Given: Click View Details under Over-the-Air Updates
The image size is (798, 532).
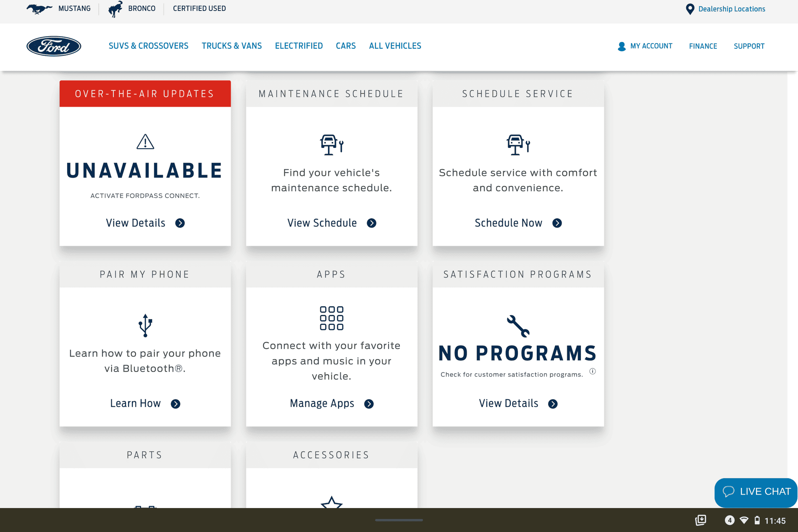Looking at the screenshot, I should 136,223.
